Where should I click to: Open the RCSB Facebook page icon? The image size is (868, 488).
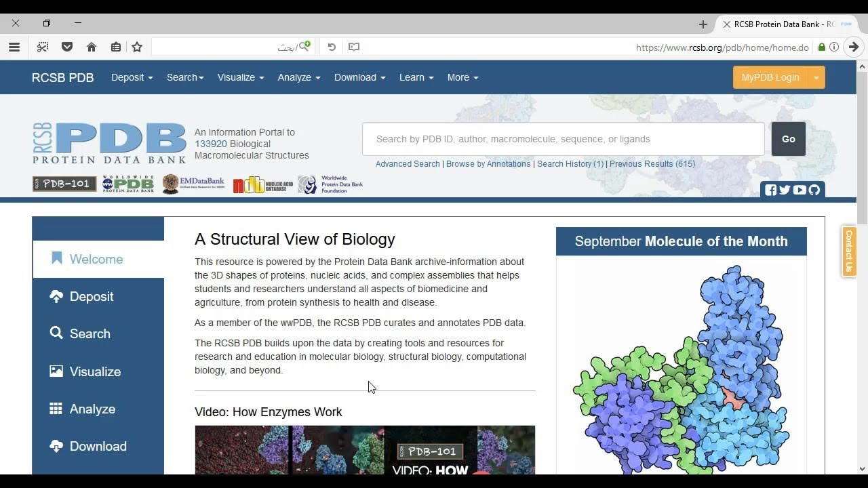pyautogui.click(x=770, y=190)
